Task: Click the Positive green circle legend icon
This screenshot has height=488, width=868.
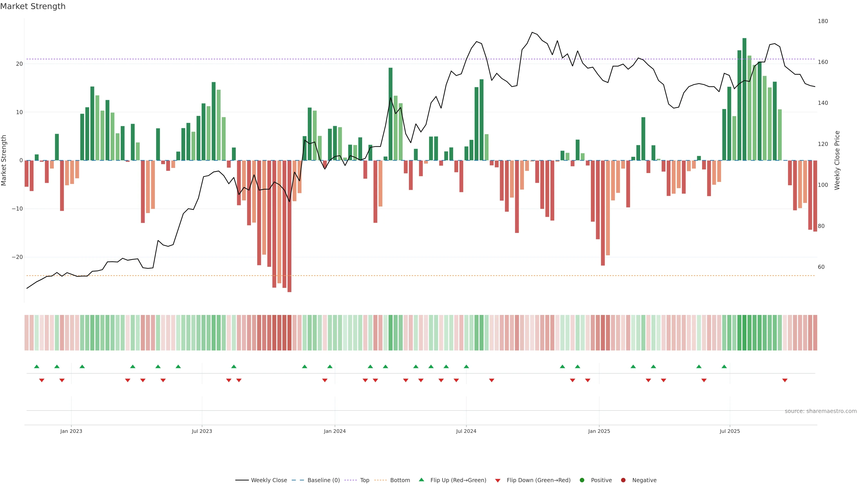Action: coord(582,480)
